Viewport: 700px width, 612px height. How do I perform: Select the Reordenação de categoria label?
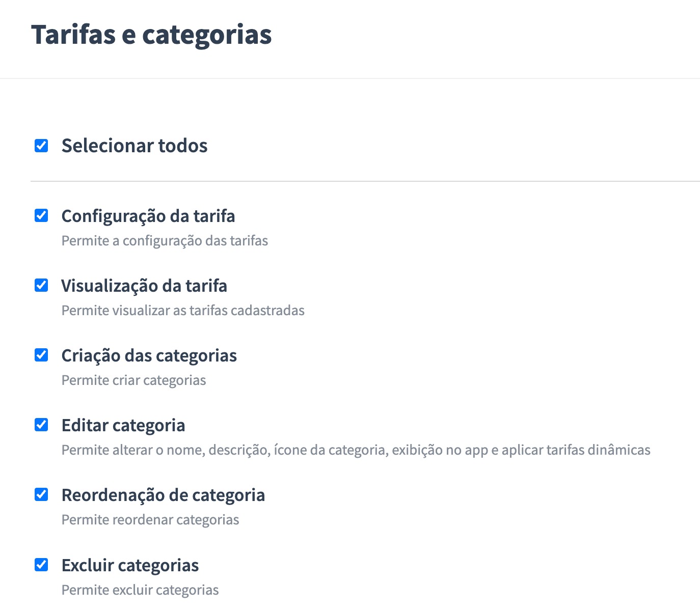tap(163, 495)
